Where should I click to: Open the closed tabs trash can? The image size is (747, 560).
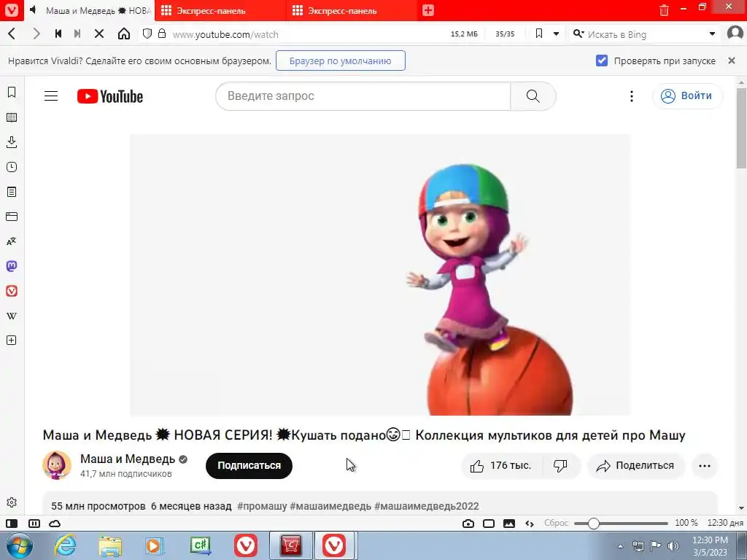pos(664,10)
